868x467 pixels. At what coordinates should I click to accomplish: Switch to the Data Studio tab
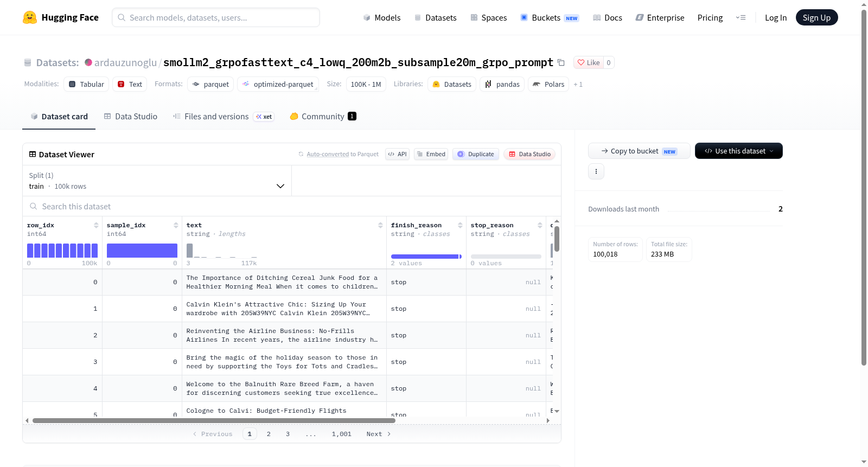click(131, 116)
